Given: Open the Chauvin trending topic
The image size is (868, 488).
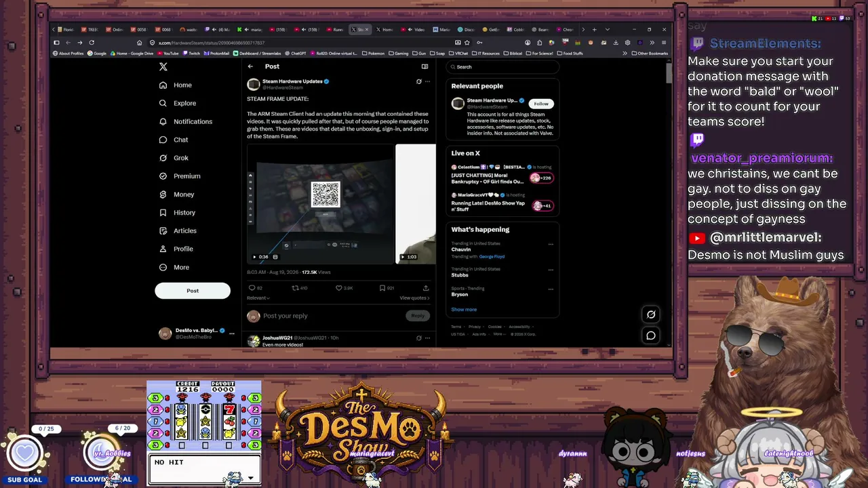Looking at the screenshot, I should point(461,249).
